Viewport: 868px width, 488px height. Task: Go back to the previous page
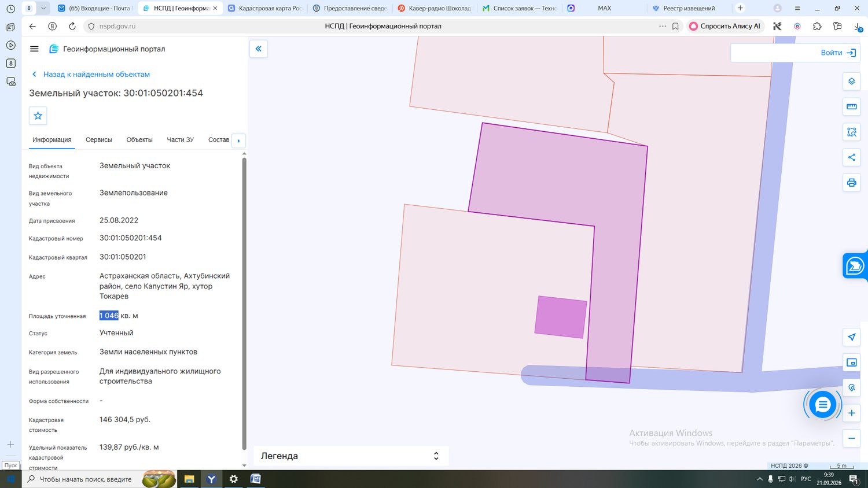[x=32, y=26]
